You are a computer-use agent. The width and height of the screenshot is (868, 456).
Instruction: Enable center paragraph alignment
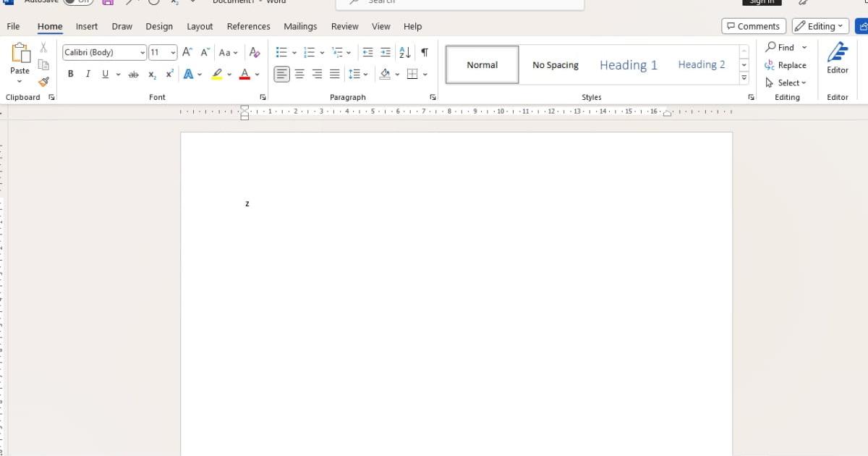click(299, 74)
